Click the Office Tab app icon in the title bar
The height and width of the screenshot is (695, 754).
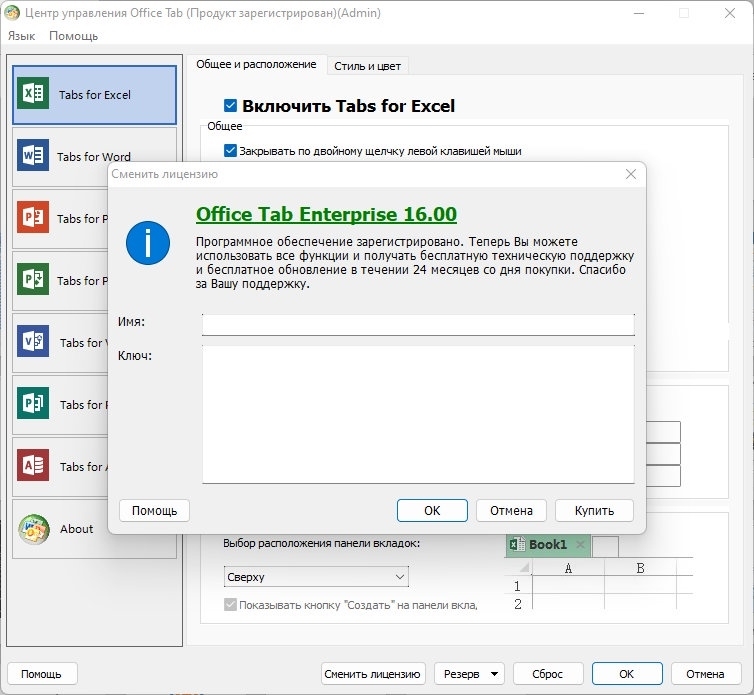tap(11, 13)
